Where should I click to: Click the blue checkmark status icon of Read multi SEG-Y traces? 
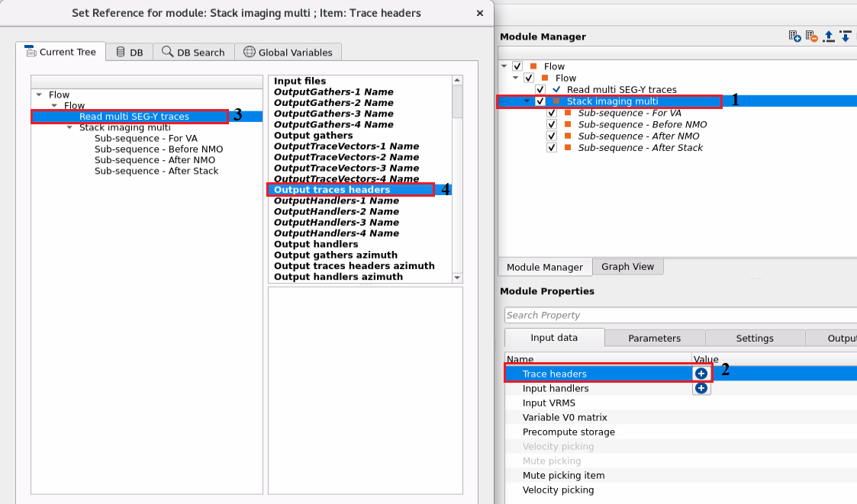point(556,89)
